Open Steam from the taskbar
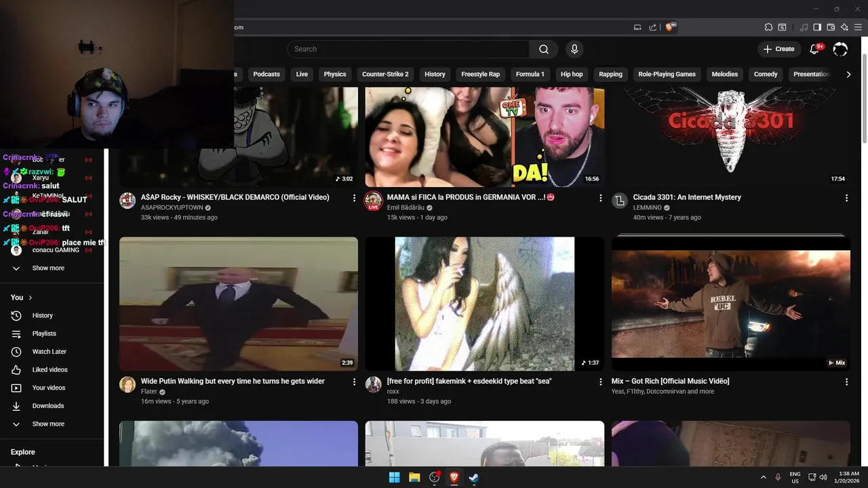The image size is (868, 488). point(474,477)
